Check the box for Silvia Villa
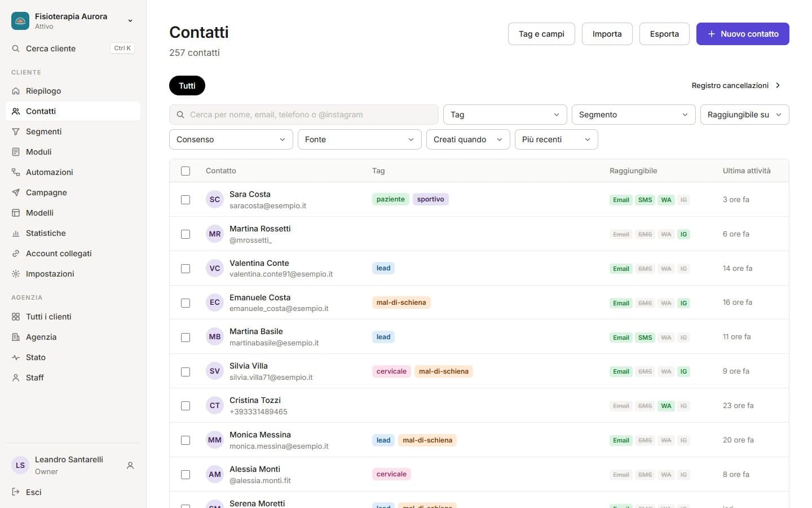Image resolution: width=812 pixels, height=508 pixels. (x=186, y=372)
